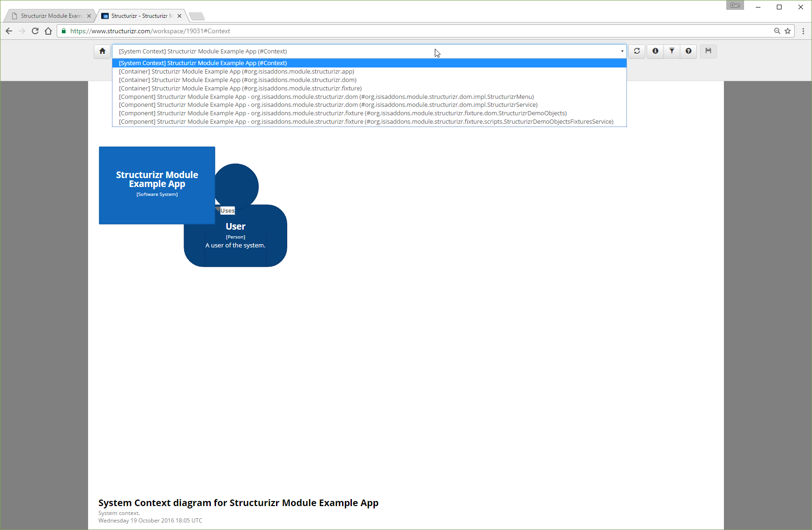This screenshot has width=812, height=530.
Task: Click the browser home icon
Action: (x=48, y=31)
